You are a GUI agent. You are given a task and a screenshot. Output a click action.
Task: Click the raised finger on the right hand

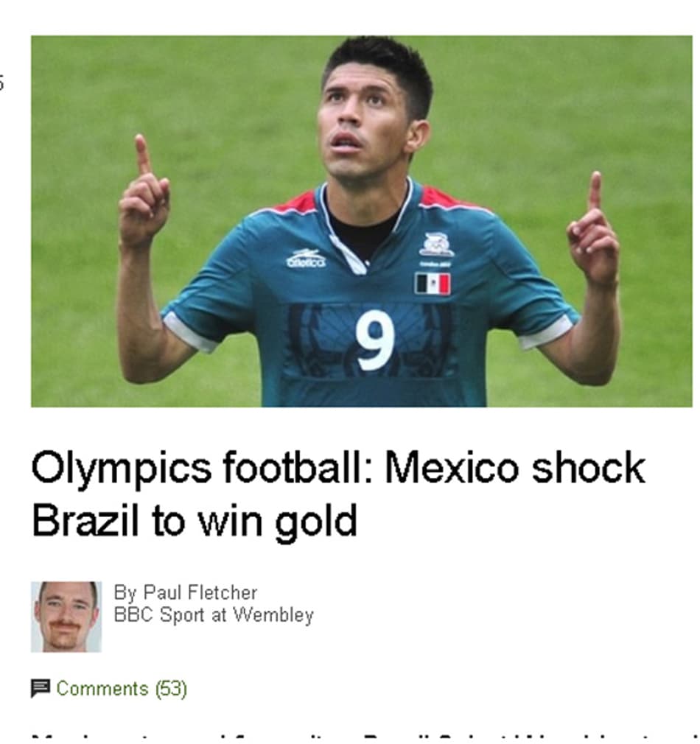(595, 191)
